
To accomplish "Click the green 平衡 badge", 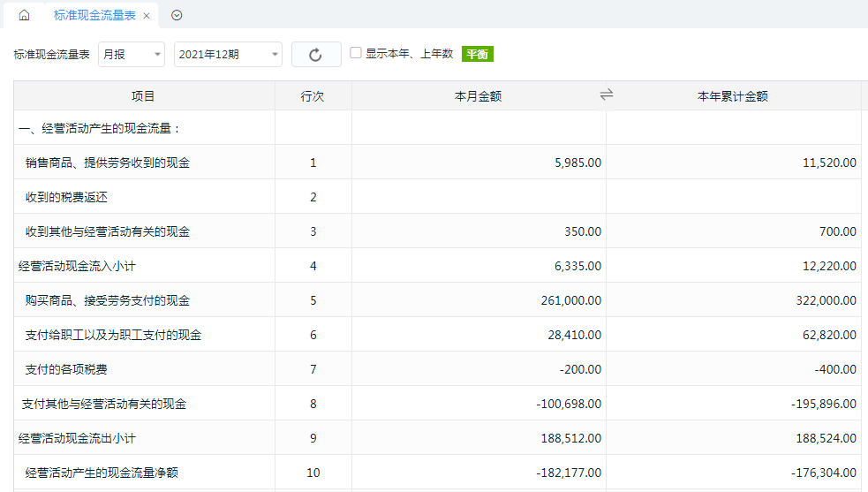I will click(x=477, y=54).
